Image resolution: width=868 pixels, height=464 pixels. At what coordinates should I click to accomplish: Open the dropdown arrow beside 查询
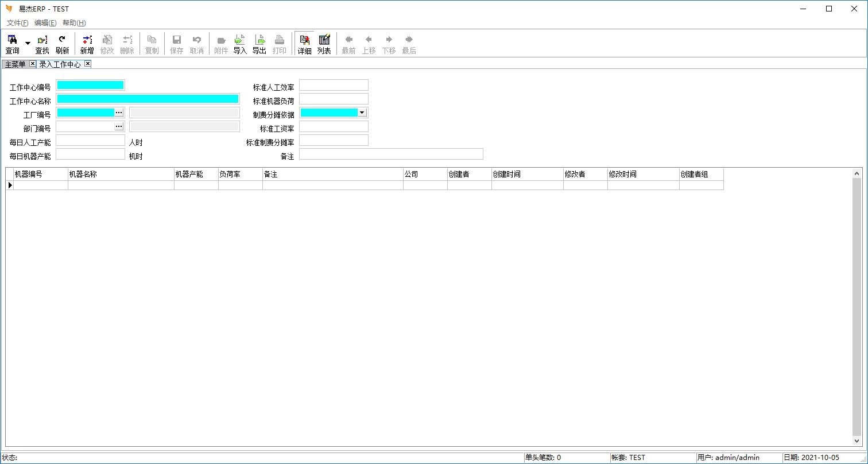[x=28, y=44]
